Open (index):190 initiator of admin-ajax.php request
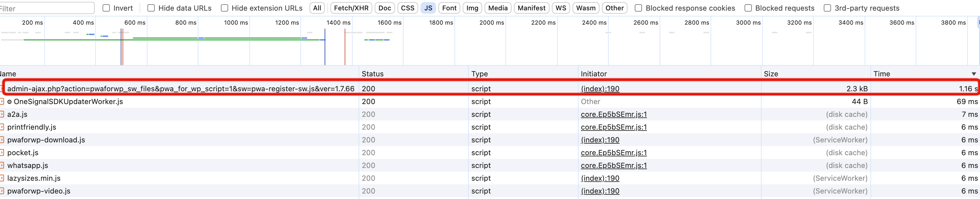The height and width of the screenshot is (199, 980). point(600,89)
